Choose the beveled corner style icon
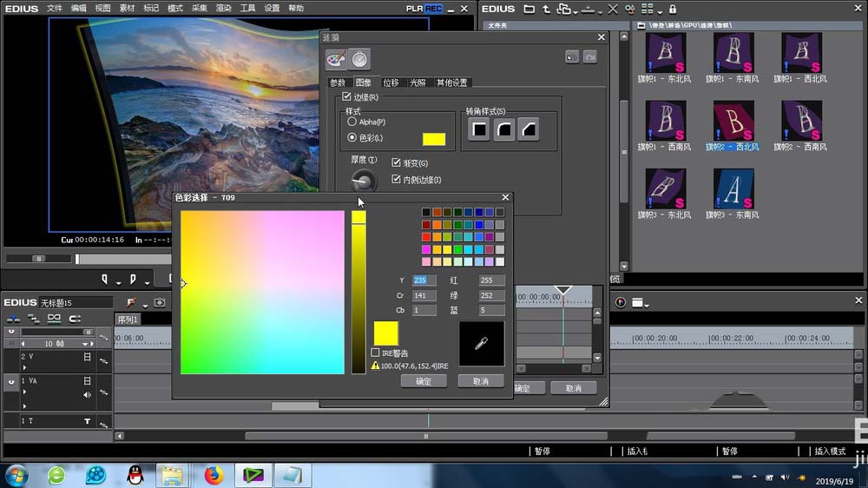 pyautogui.click(x=528, y=130)
